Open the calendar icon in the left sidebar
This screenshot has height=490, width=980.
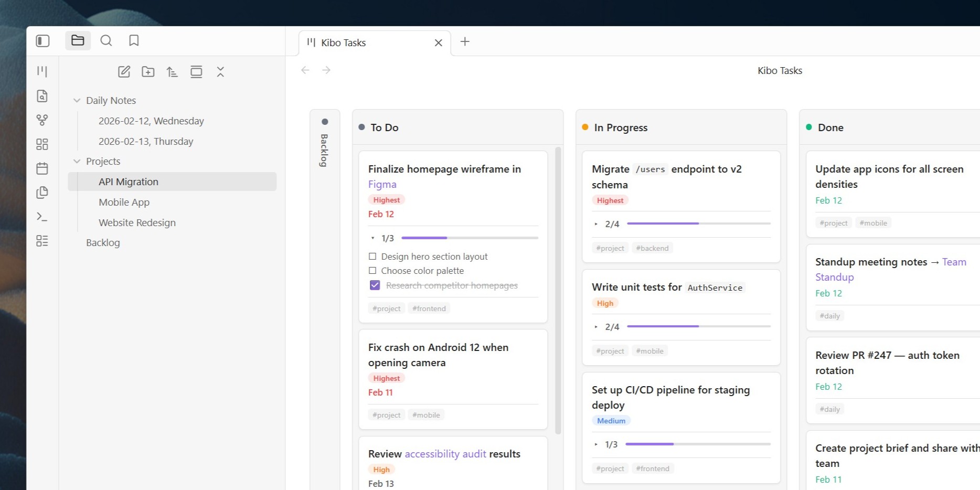point(42,168)
